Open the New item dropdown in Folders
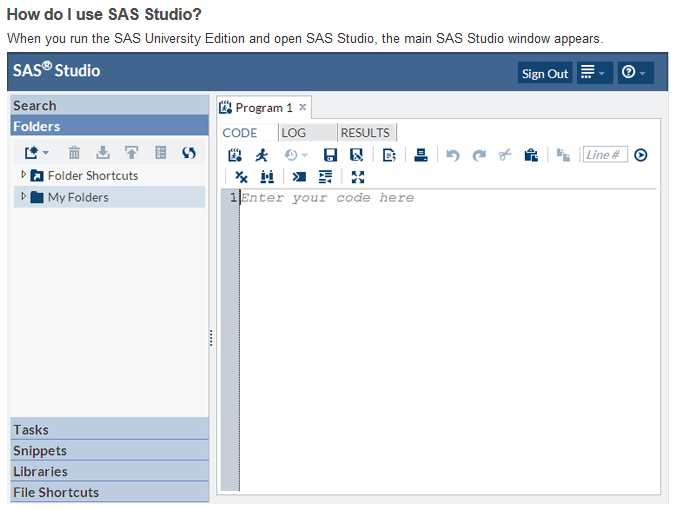 pyautogui.click(x=37, y=153)
